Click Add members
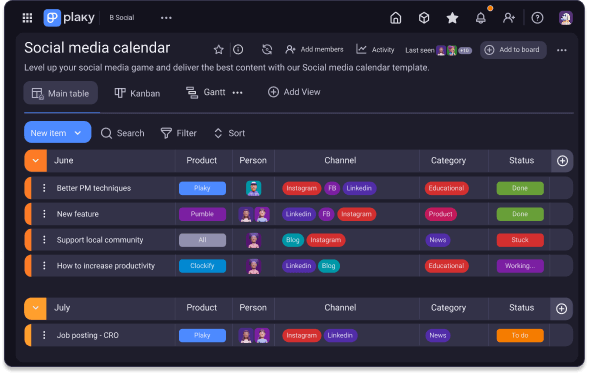 [314, 50]
